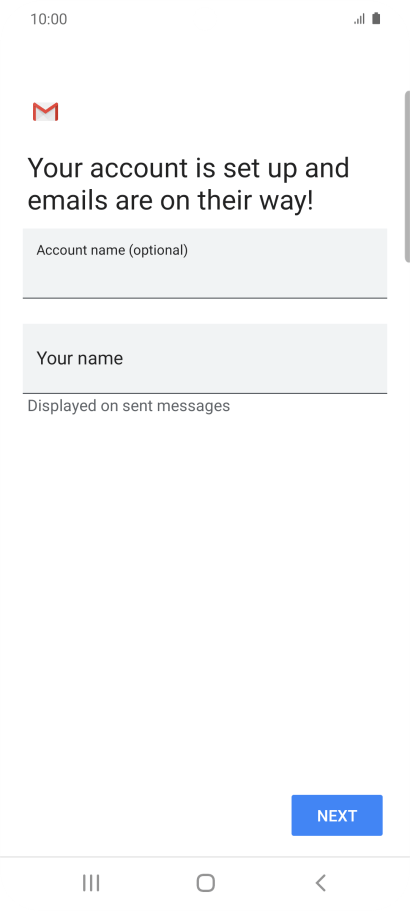Click the vertical scrollbar on the right edge
This screenshot has height=911, width=410.
tap(407, 177)
